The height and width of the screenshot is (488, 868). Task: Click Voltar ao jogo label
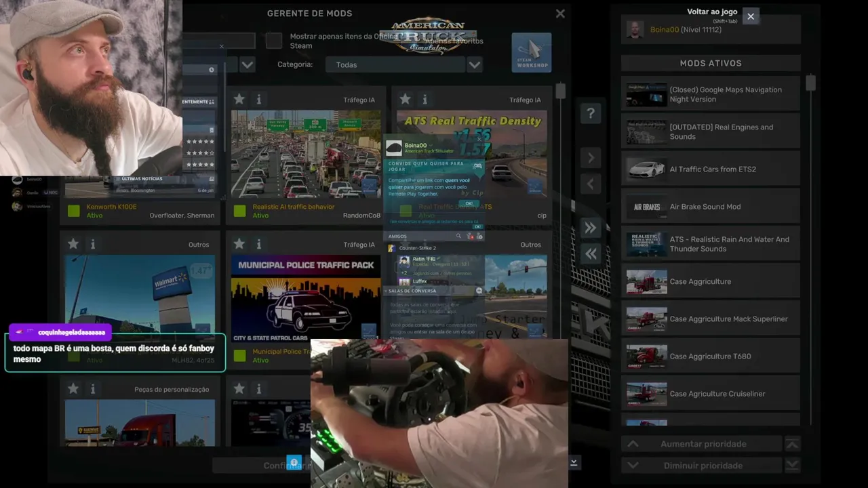tap(712, 12)
